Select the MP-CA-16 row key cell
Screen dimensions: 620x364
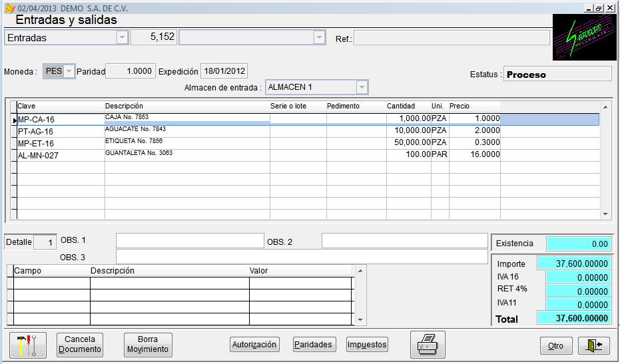61,119
